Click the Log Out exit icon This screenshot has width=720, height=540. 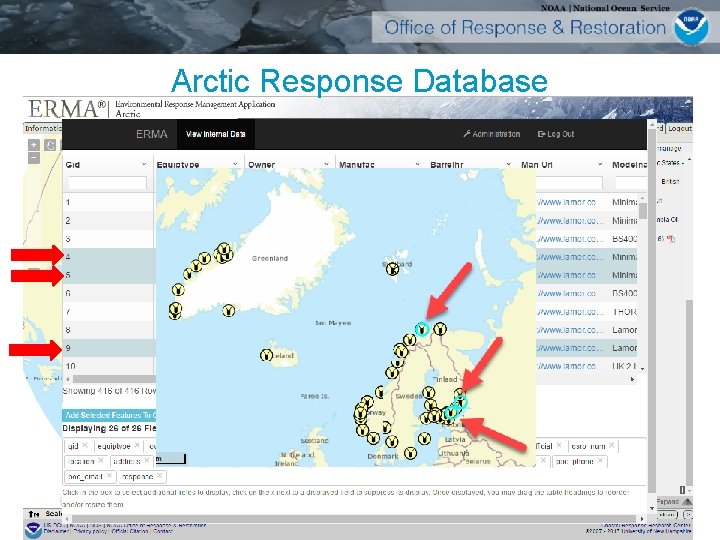[541, 134]
